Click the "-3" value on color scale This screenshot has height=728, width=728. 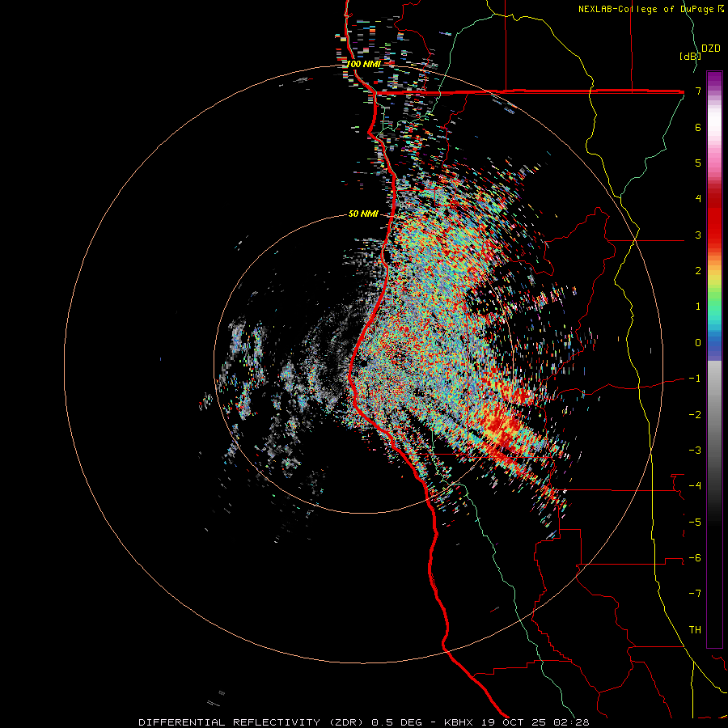click(695, 451)
